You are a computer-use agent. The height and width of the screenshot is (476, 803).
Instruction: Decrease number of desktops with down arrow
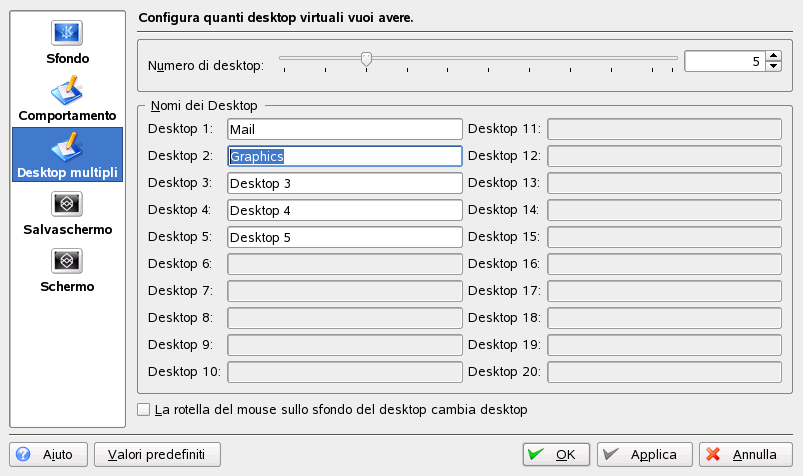[773, 66]
